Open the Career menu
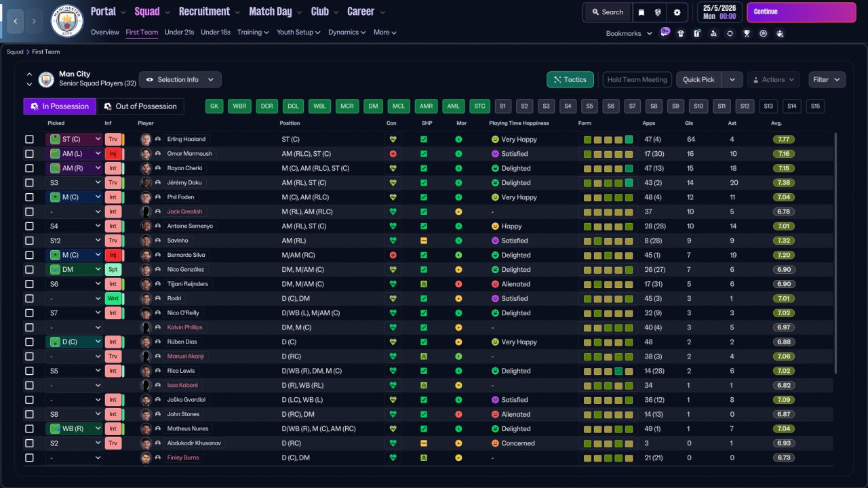Image resolution: width=868 pixels, height=488 pixels. pos(366,12)
